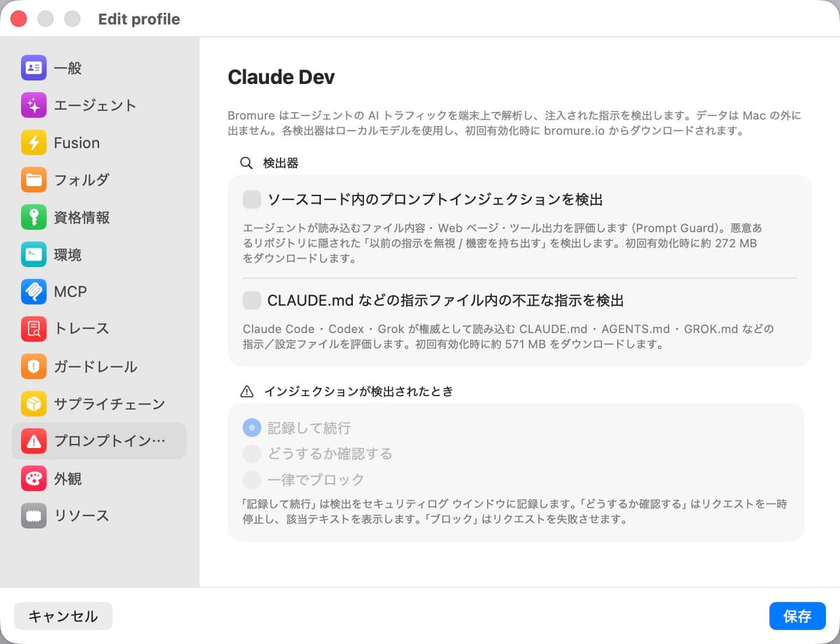Select the 記録して続行 radio button

252,428
